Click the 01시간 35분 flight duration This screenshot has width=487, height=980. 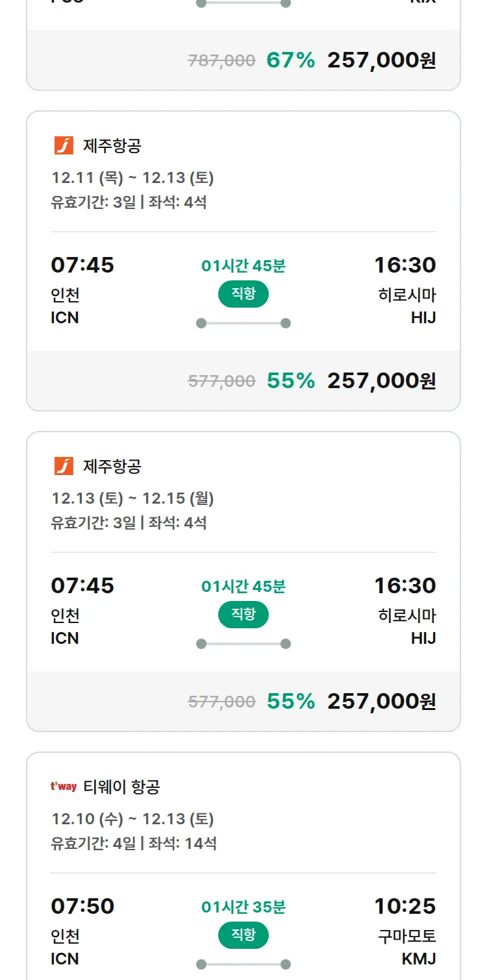point(243,907)
